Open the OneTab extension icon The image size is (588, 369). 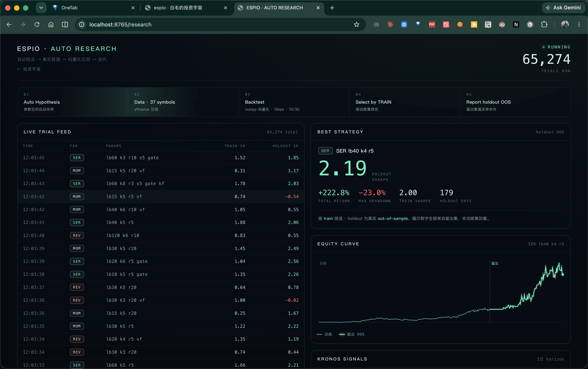coord(418,24)
